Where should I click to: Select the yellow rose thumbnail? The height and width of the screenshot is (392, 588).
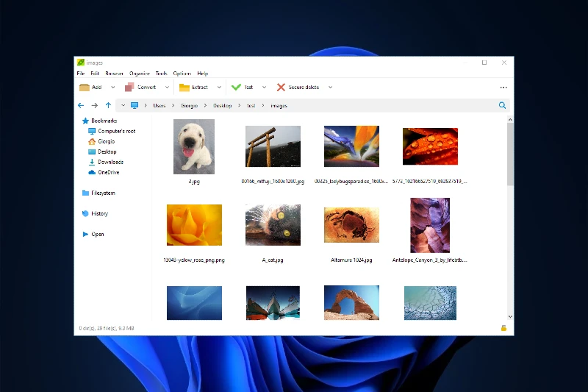click(x=194, y=225)
